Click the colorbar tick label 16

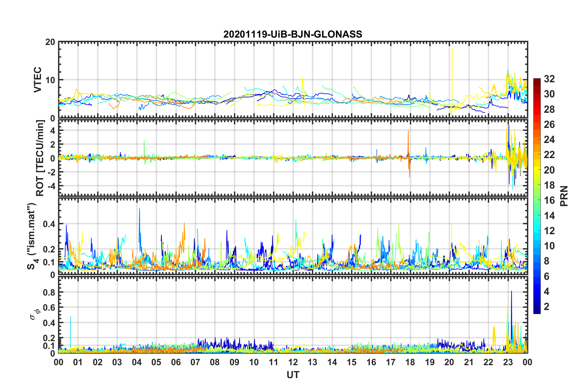click(549, 200)
